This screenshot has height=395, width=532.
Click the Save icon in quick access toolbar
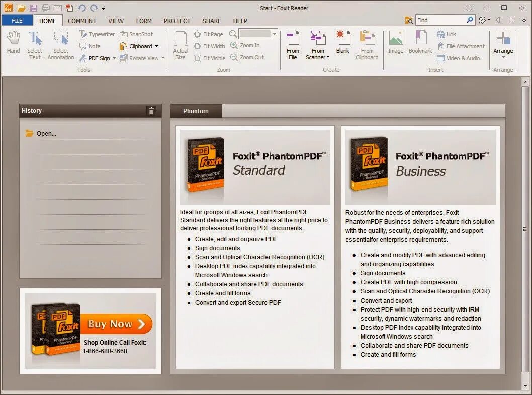click(33, 8)
